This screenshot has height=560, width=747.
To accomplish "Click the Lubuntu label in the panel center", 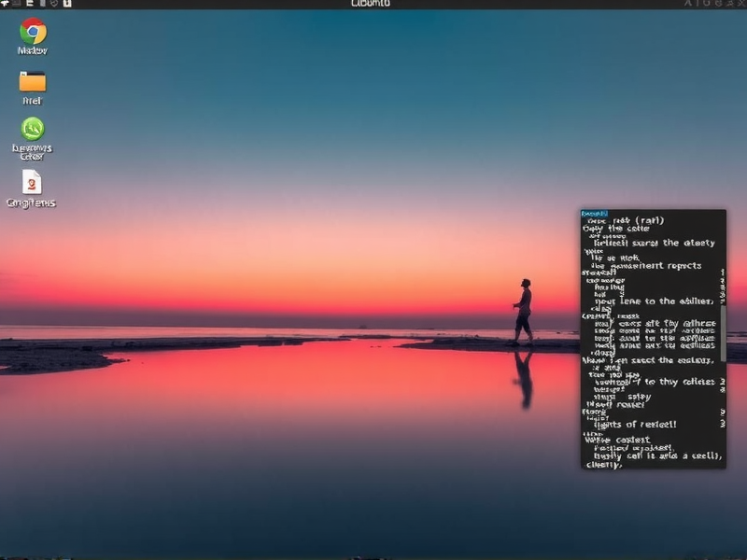I will tap(373, 4).
